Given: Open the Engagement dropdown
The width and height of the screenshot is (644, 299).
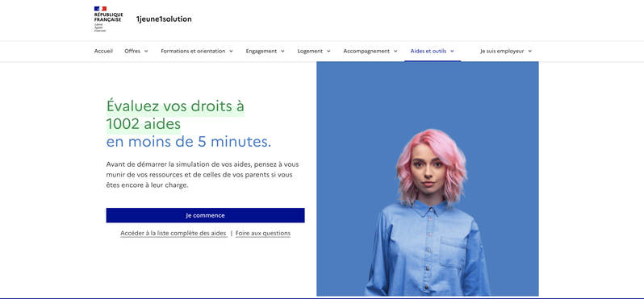Looking at the screenshot, I should click(x=266, y=52).
